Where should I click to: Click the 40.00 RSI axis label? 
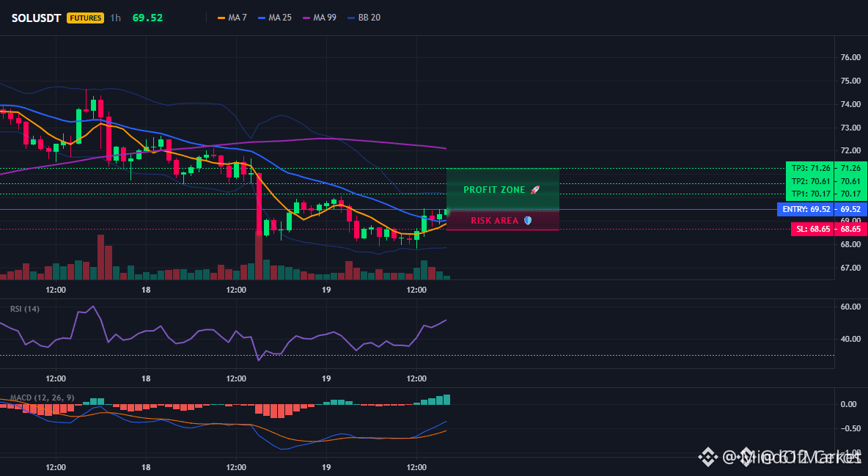pos(850,339)
